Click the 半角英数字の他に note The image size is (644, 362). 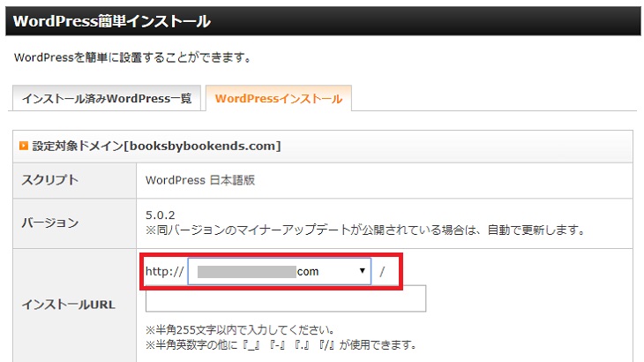281,344
